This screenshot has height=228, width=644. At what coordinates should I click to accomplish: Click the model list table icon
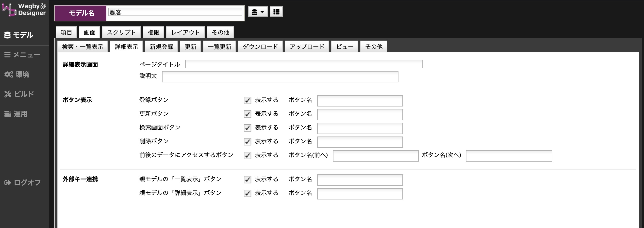point(276,12)
